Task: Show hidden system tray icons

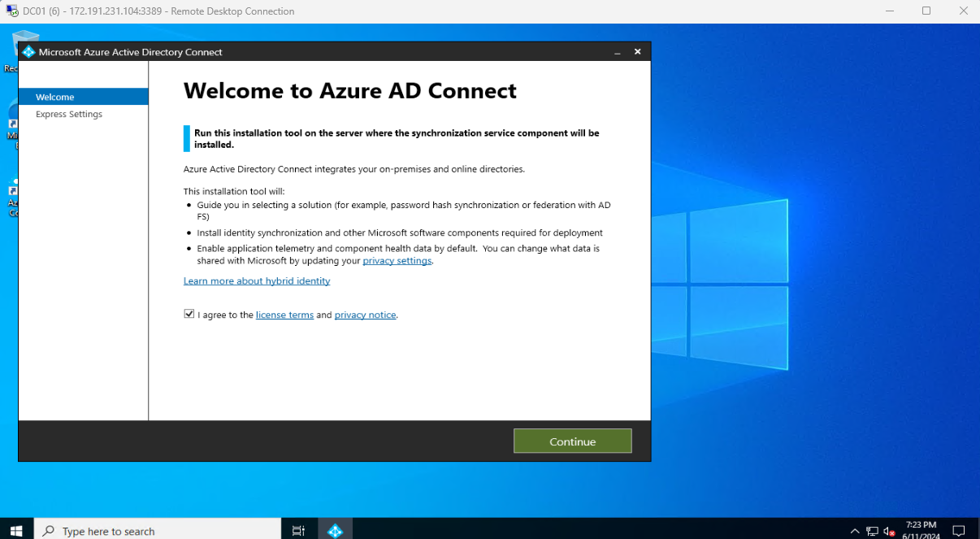Action: (x=855, y=531)
